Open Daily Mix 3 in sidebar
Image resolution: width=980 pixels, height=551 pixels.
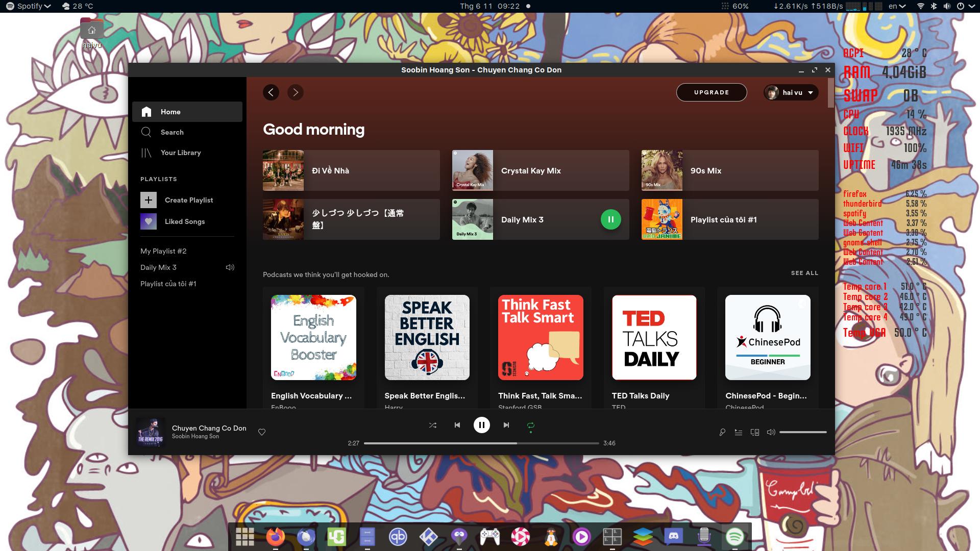pos(158,267)
